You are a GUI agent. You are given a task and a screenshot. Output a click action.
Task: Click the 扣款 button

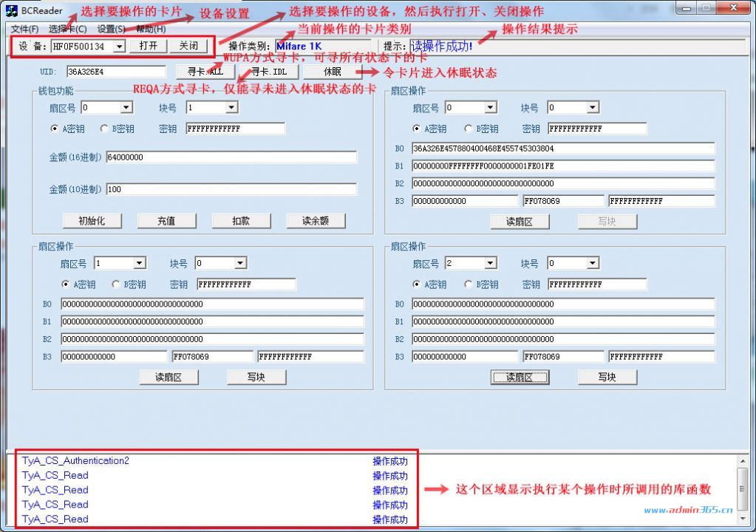point(241,221)
